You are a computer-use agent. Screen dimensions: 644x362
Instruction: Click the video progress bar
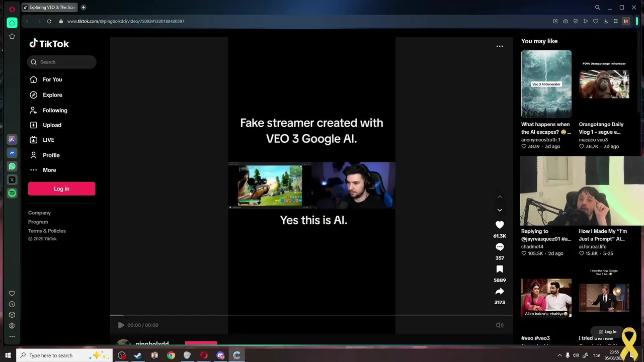tap(311, 316)
